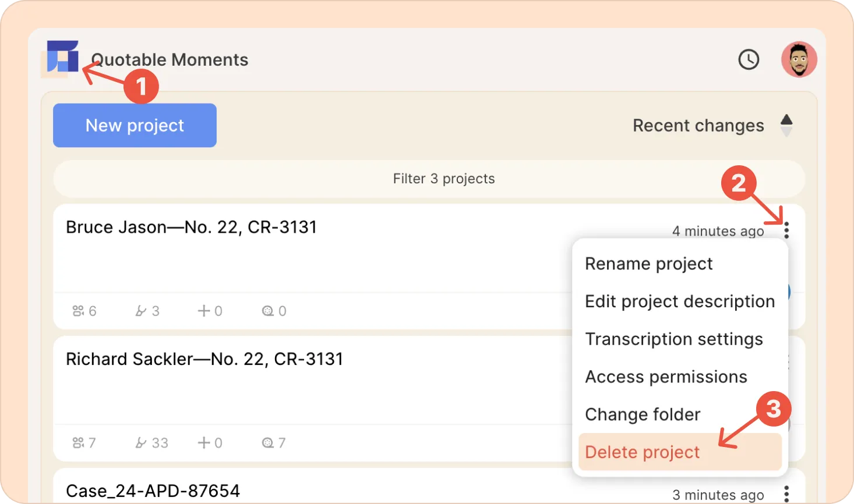Open three-dot menu for Bruce Jason project
Viewport: 854px width, 504px height.
pyautogui.click(x=786, y=230)
